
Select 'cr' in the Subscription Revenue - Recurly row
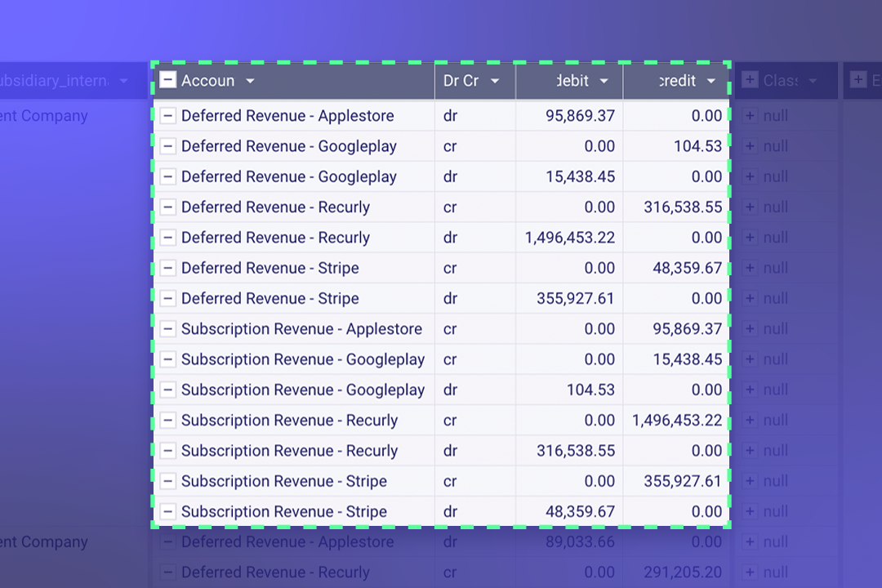tap(450, 420)
